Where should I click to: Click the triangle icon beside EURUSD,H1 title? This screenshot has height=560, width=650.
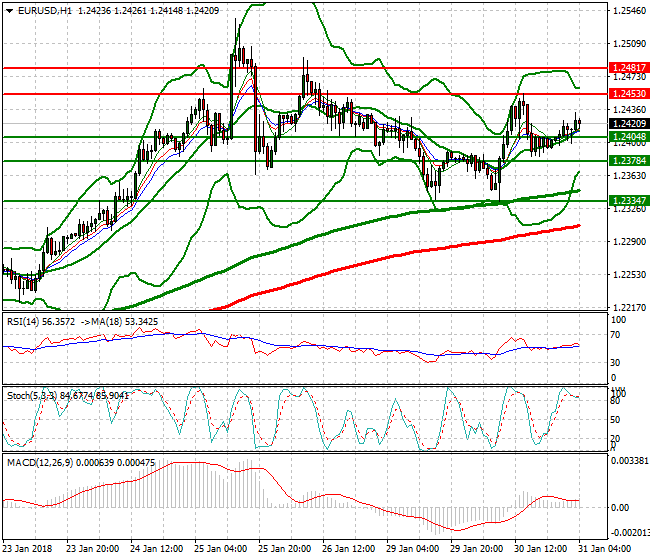(7, 10)
